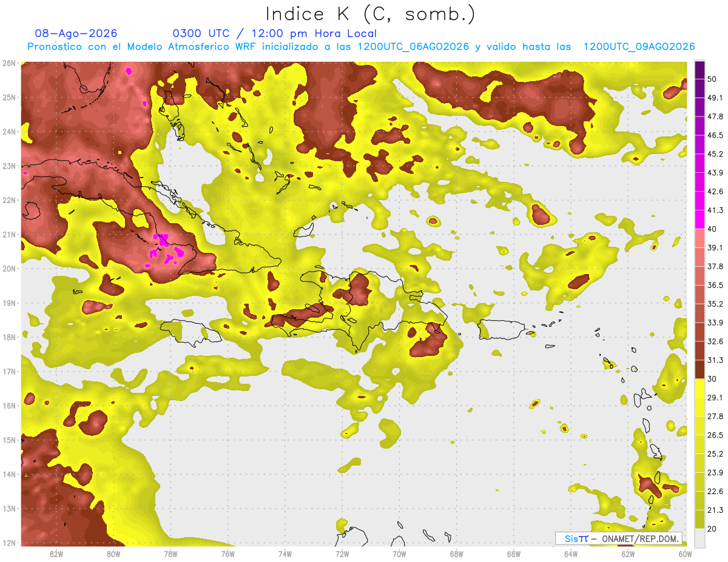Click the colorbar label '25.2'
The image size is (728, 562).
[x=715, y=454]
